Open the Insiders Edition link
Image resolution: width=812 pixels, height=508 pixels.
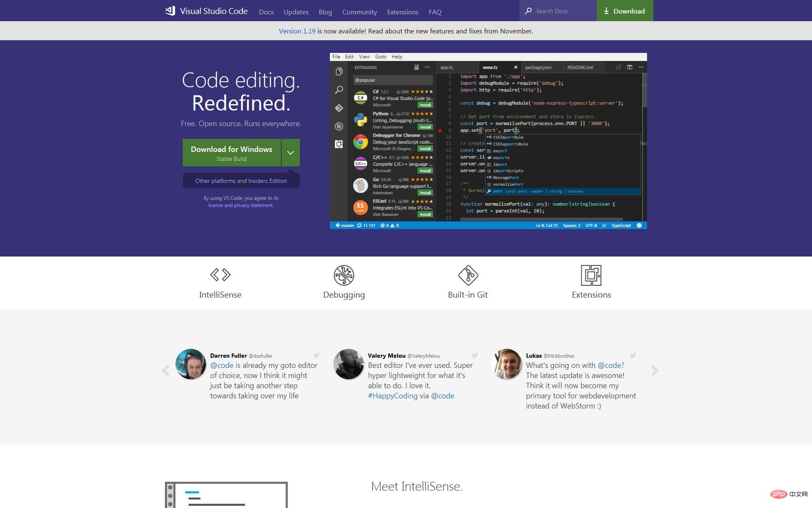(x=267, y=181)
